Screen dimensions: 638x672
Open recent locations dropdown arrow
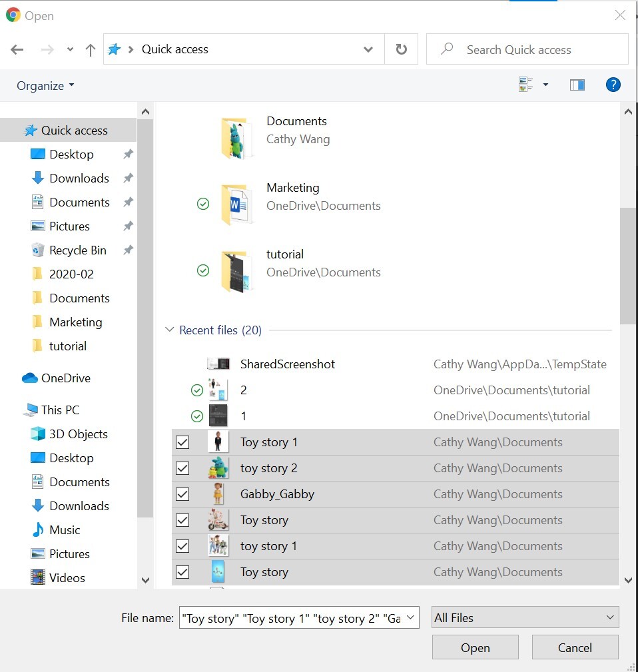click(x=70, y=50)
